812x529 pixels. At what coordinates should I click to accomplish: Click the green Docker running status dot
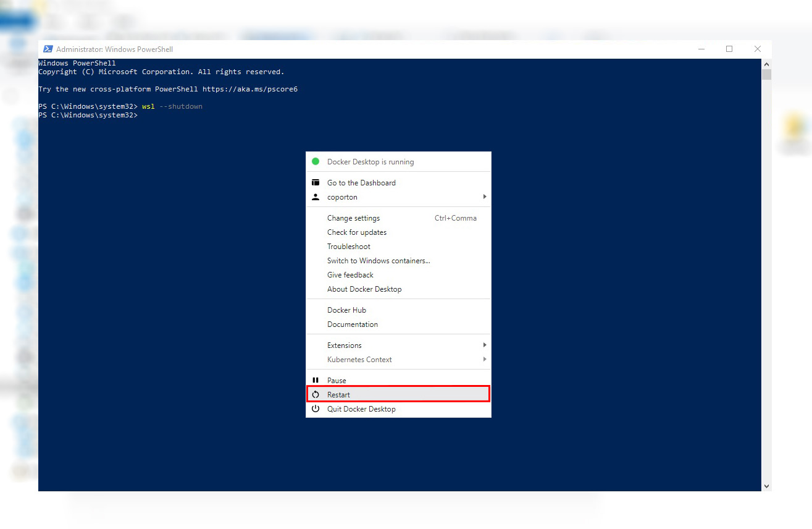click(316, 162)
